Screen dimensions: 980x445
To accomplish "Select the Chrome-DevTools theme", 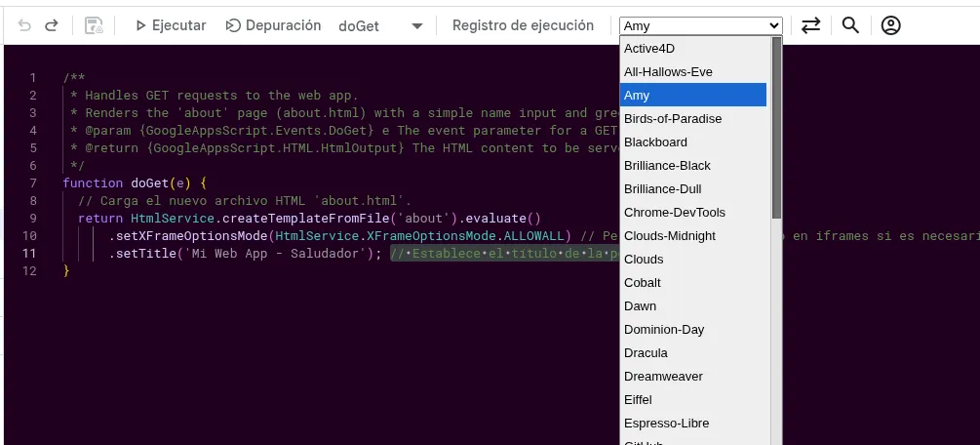I will (692, 212).
